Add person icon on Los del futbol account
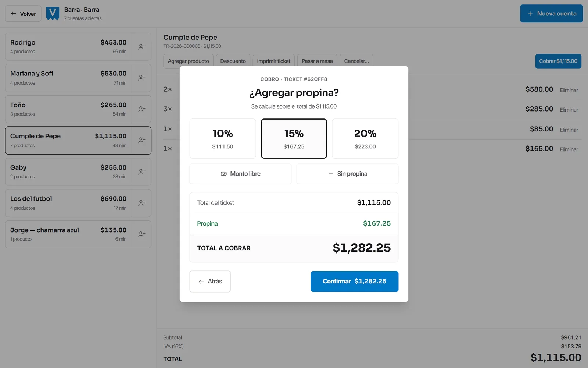This screenshot has width=588, height=368. (x=141, y=203)
